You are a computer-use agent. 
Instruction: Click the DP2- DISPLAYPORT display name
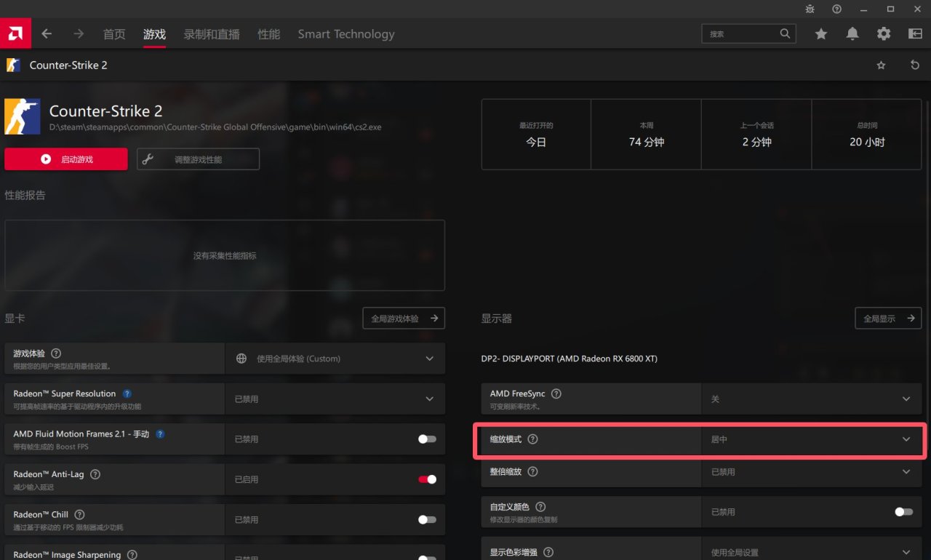click(570, 359)
